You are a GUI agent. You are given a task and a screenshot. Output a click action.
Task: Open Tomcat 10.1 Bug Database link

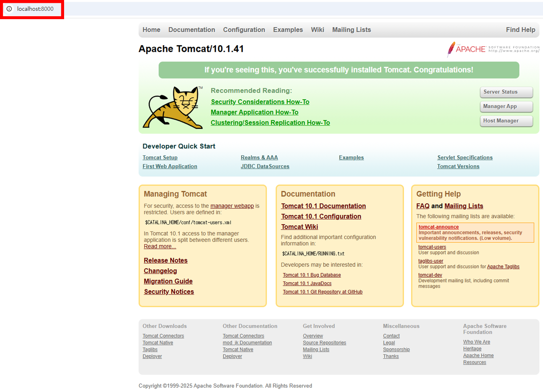312,275
